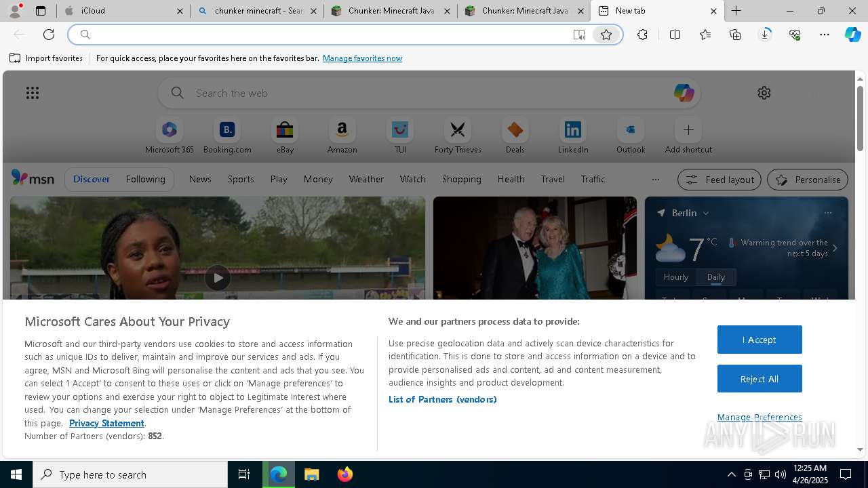Open the Weather category
868x488 pixels.
366,179
